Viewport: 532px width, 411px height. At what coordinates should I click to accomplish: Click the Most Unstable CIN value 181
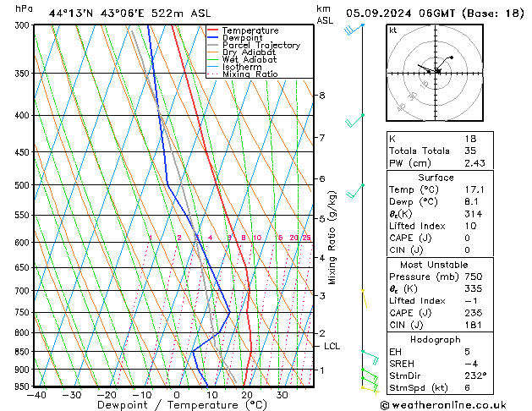pyautogui.click(x=474, y=325)
